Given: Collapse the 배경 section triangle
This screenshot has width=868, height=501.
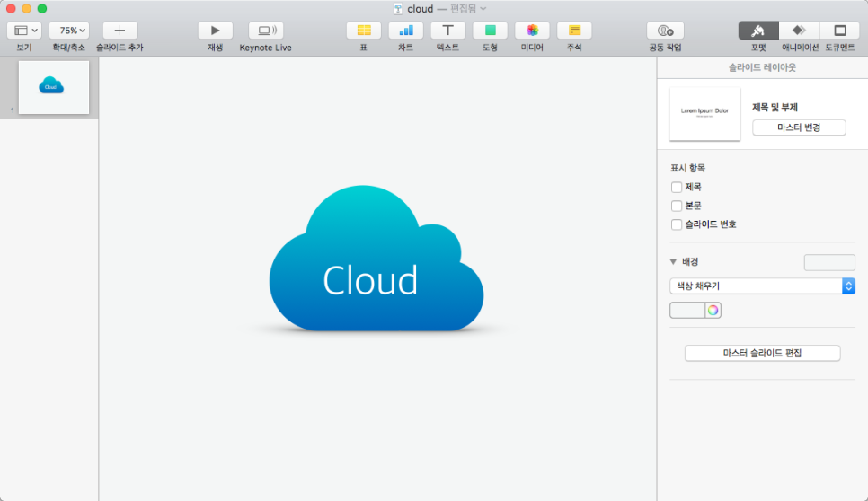Looking at the screenshot, I should [x=673, y=261].
